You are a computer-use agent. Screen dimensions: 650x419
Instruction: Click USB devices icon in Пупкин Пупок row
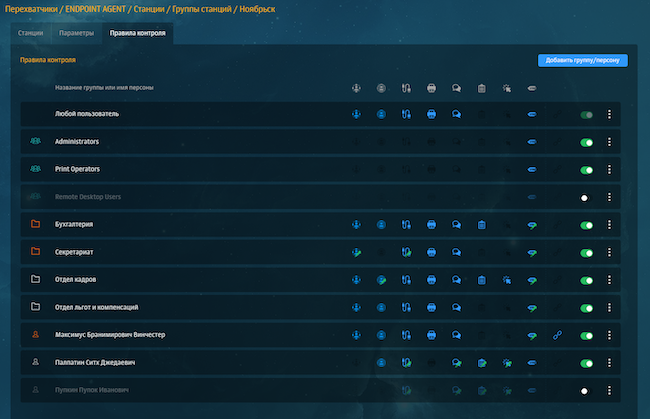[406, 390]
